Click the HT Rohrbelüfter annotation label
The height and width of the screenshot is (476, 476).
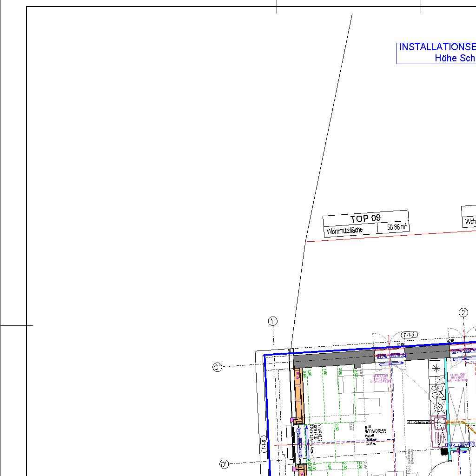coord(420,422)
